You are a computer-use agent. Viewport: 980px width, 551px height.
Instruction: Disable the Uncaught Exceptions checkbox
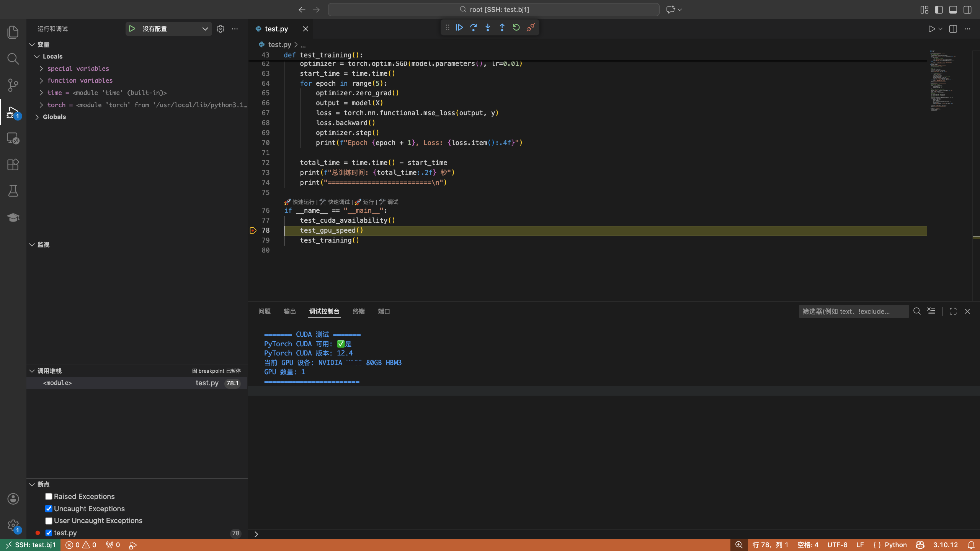[x=48, y=509]
